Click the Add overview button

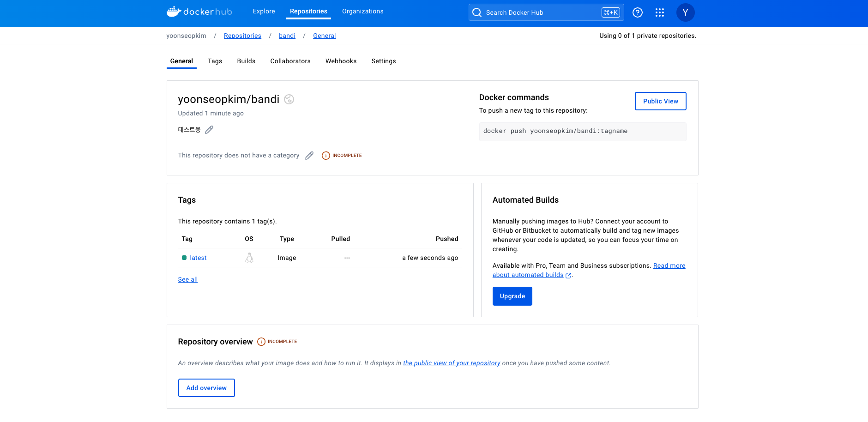point(206,388)
